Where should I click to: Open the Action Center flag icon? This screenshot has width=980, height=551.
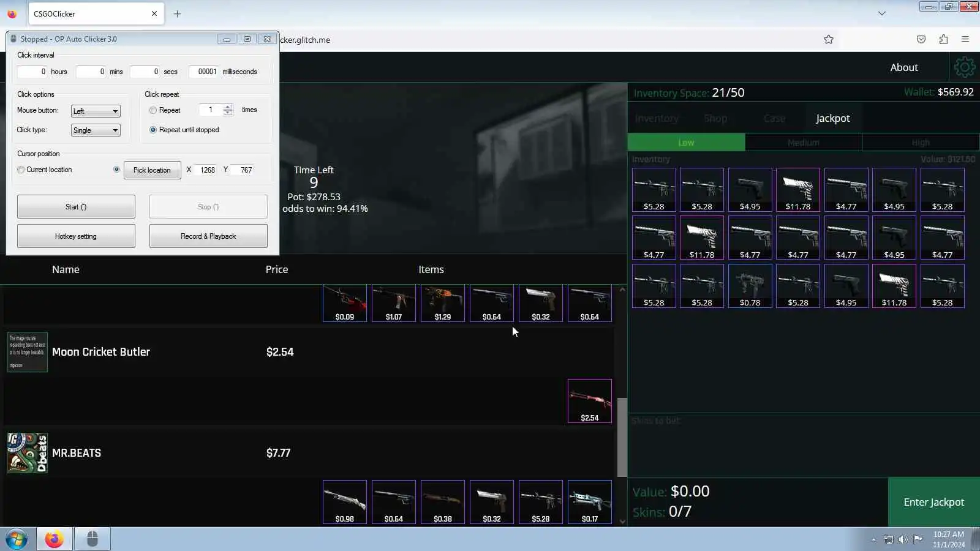click(x=918, y=539)
